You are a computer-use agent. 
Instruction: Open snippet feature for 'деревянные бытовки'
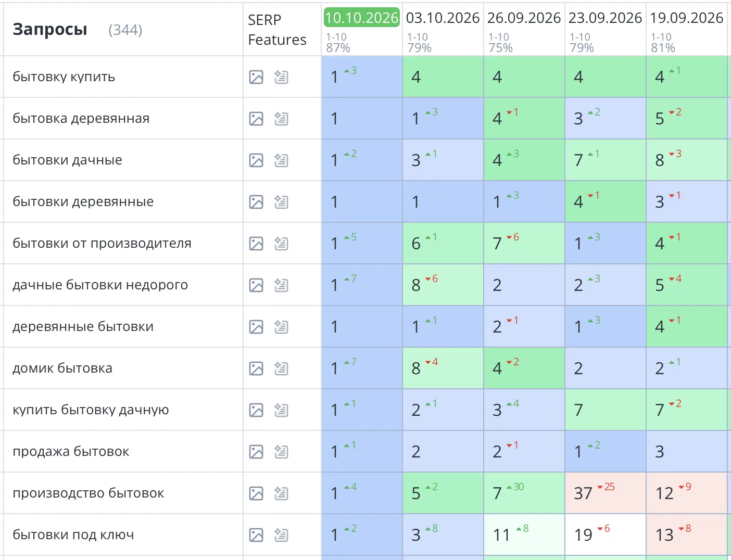[281, 327]
